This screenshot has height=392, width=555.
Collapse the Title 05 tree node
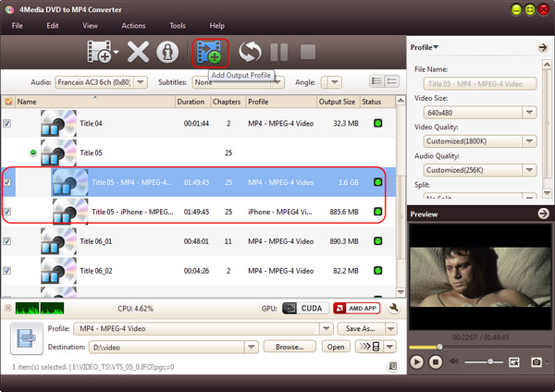(33, 153)
